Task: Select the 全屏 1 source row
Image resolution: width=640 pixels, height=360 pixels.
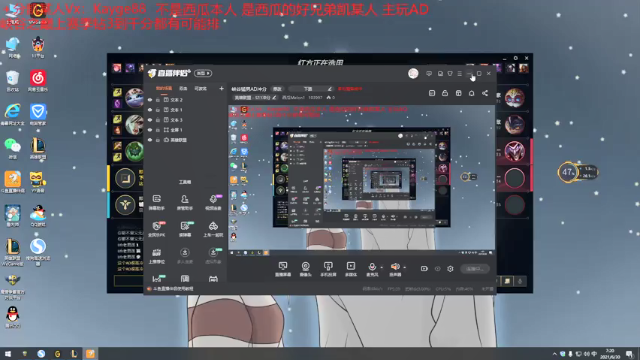Action: click(186, 130)
